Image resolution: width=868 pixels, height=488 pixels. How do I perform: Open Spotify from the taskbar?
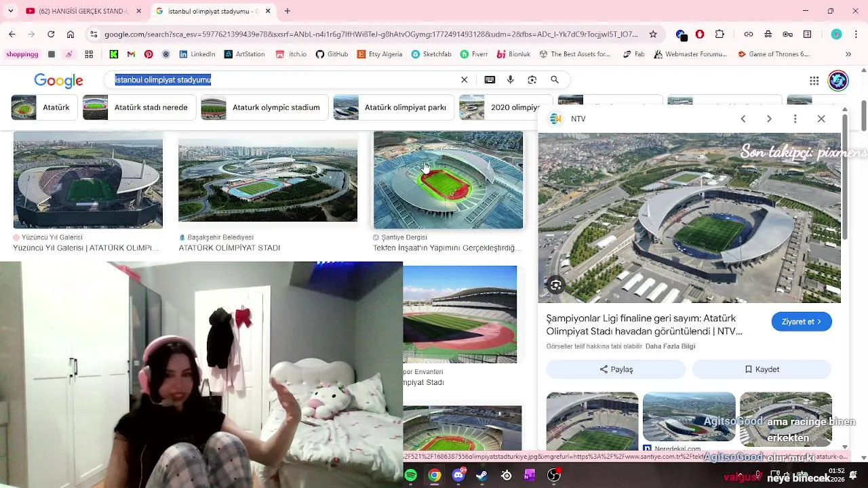[x=411, y=476]
